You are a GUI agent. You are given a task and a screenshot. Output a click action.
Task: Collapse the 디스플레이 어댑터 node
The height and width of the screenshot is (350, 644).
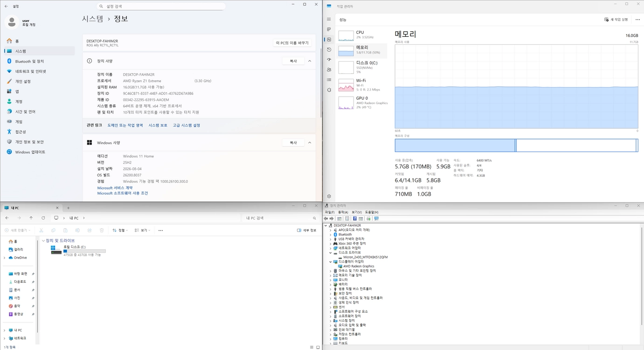pyautogui.click(x=331, y=262)
